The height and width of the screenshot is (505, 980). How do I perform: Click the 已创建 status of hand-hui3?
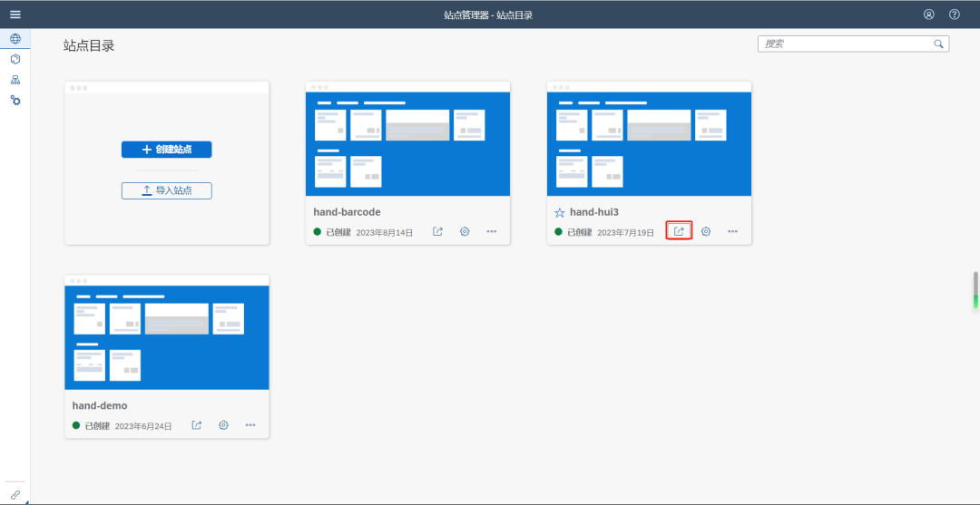[579, 232]
